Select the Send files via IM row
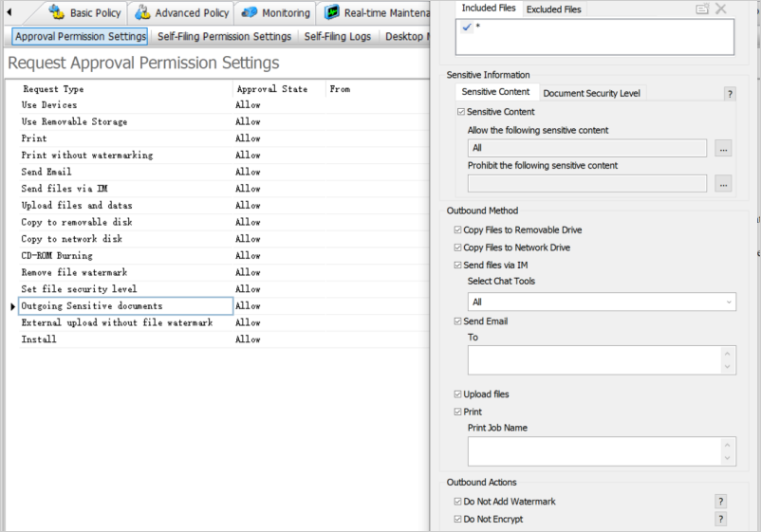Viewport: 761px width, 532px height. pos(223,189)
